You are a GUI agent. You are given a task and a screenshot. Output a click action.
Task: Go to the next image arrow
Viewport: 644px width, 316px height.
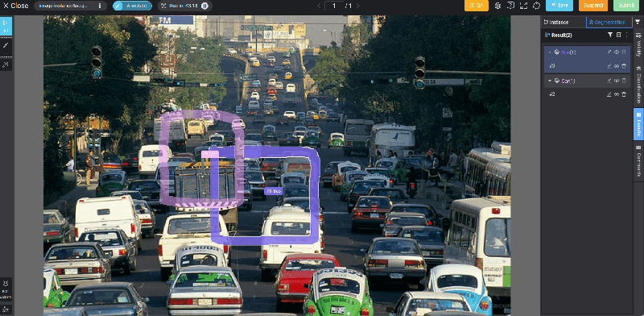(x=357, y=6)
